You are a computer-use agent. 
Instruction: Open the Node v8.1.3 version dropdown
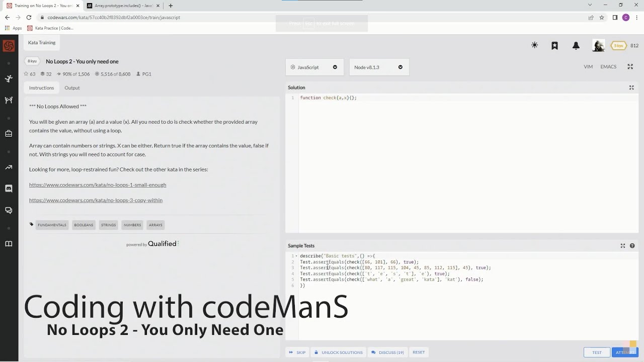tap(379, 67)
